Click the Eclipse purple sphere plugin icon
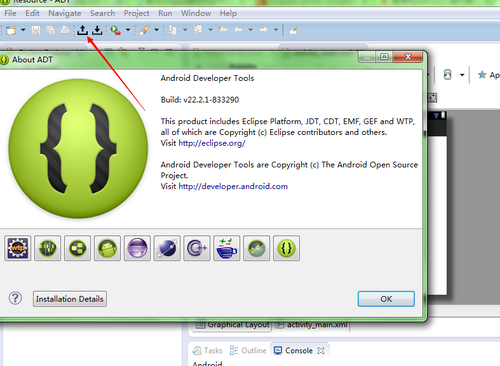Image resolution: width=500 pixels, height=366 pixels. [x=137, y=248]
